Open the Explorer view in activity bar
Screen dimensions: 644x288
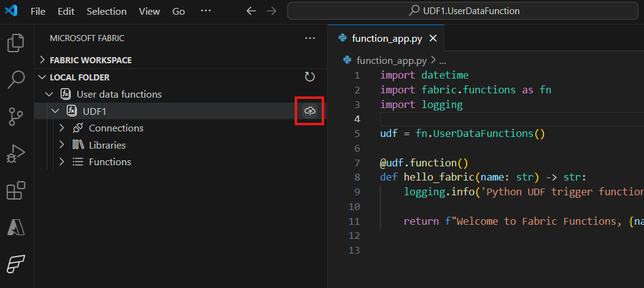point(16,43)
